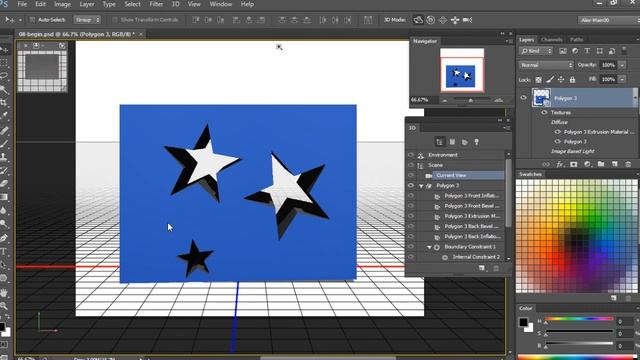Create new adjustment layer icon
The image size is (640, 360).
[x=587, y=164]
